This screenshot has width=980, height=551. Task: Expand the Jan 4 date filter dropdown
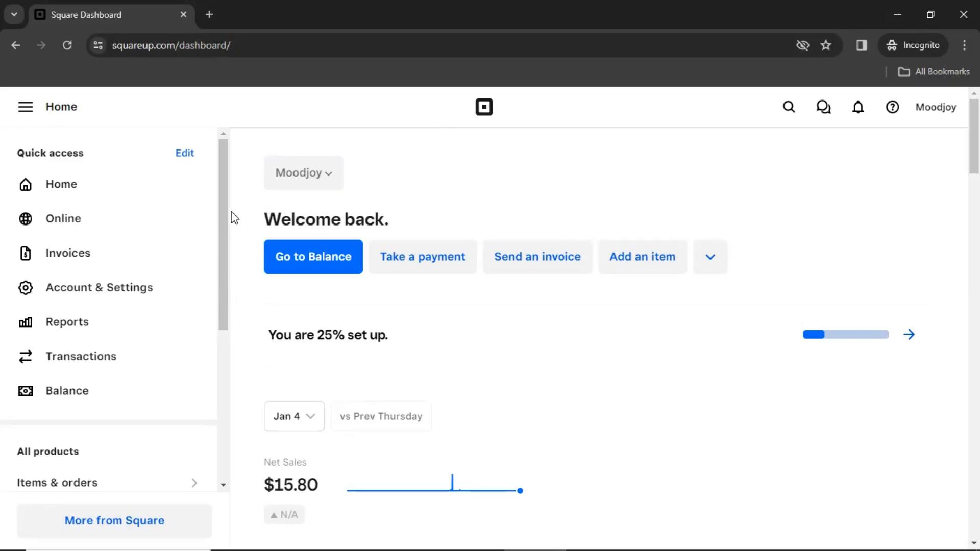(x=294, y=416)
